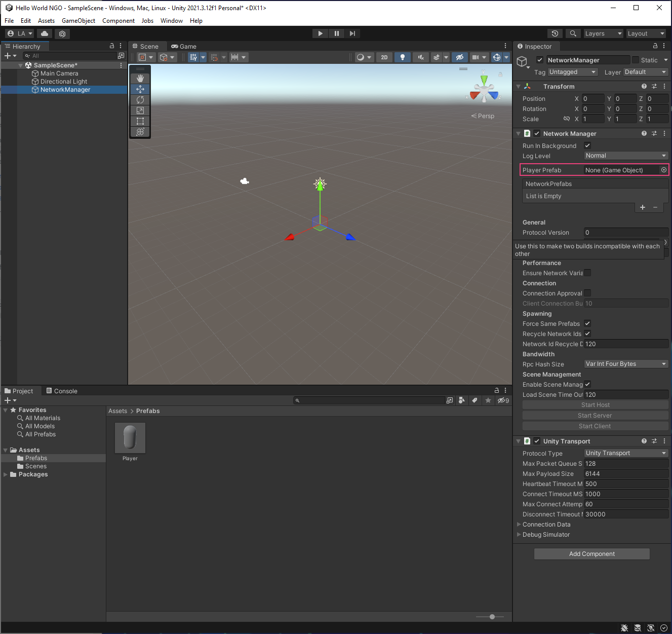
Task: Expand the Connection Data section
Action: [x=546, y=525]
